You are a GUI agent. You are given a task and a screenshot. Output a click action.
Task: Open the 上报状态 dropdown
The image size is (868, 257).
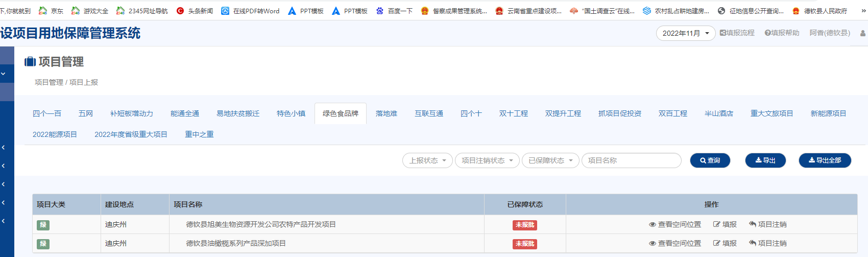click(427, 160)
